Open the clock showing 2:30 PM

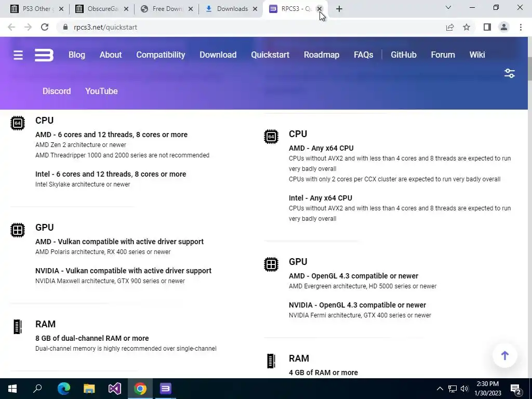[487, 389]
